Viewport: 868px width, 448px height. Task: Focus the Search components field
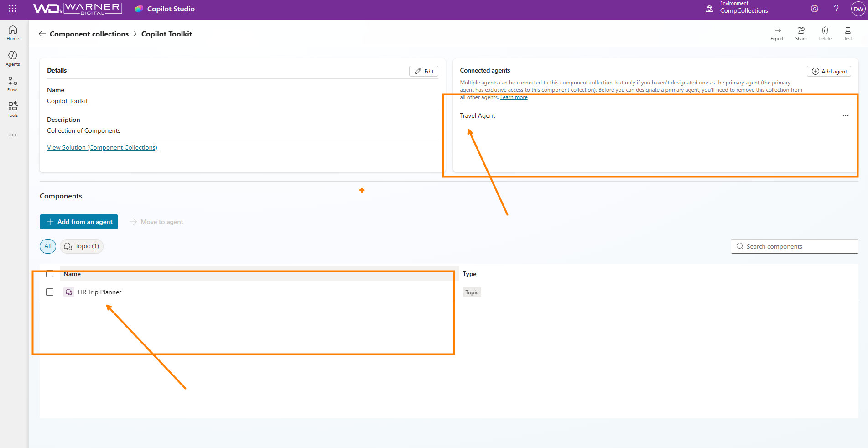(794, 246)
